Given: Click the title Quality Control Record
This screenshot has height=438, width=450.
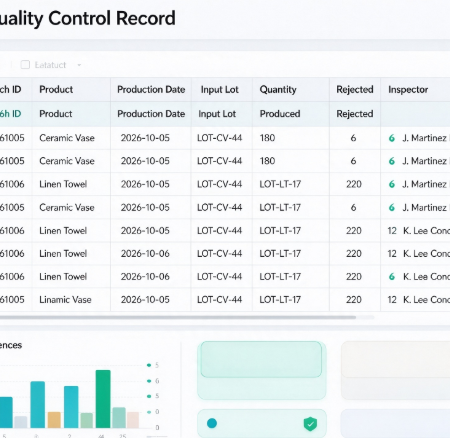Looking at the screenshot, I should click(x=88, y=18).
